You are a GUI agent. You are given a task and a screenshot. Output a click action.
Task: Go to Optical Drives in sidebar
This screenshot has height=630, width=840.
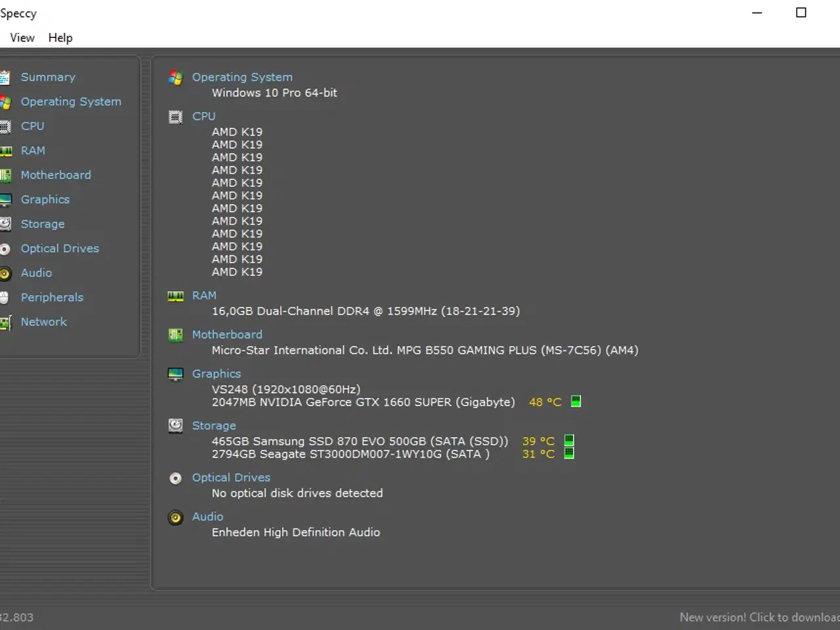[x=60, y=248]
